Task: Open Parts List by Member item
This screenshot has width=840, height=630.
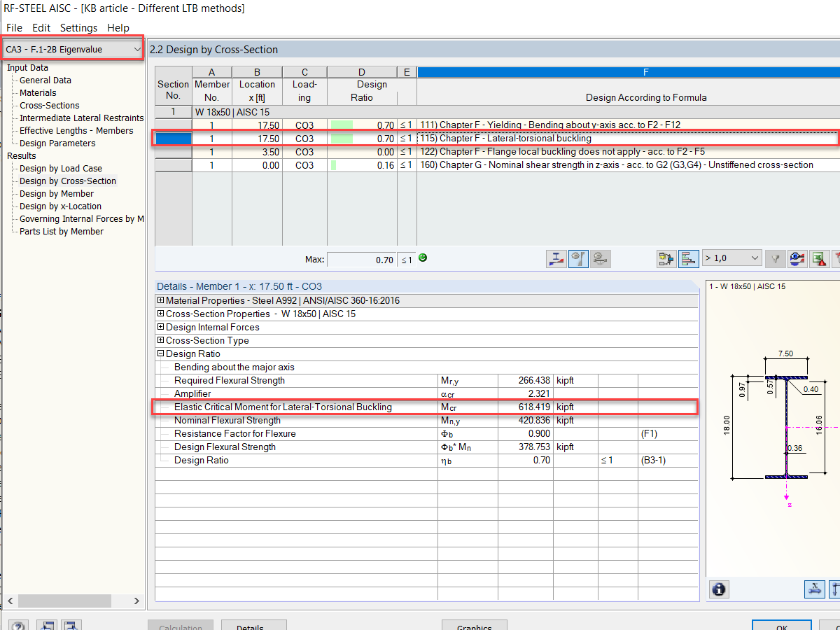Action: tap(62, 232)
